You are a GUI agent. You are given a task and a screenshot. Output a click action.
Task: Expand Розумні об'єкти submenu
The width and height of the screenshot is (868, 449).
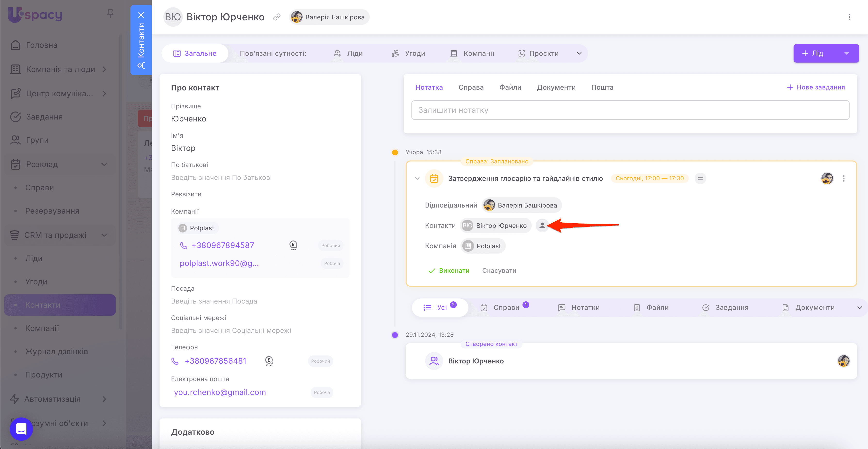[x=105, y=423]
